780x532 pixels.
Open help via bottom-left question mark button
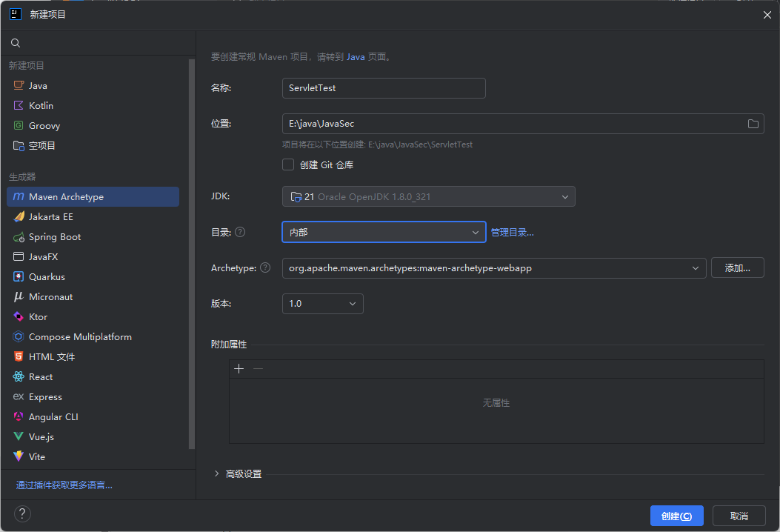coord(22,514)
